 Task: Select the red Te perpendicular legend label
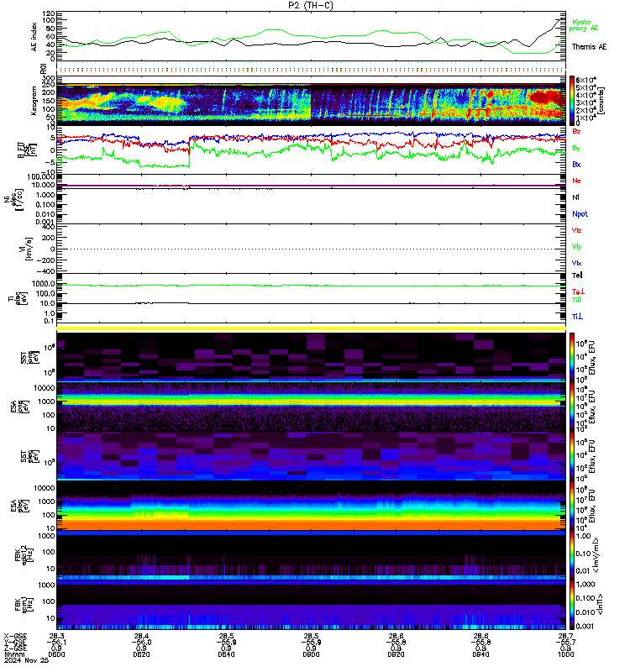[578, 291]
